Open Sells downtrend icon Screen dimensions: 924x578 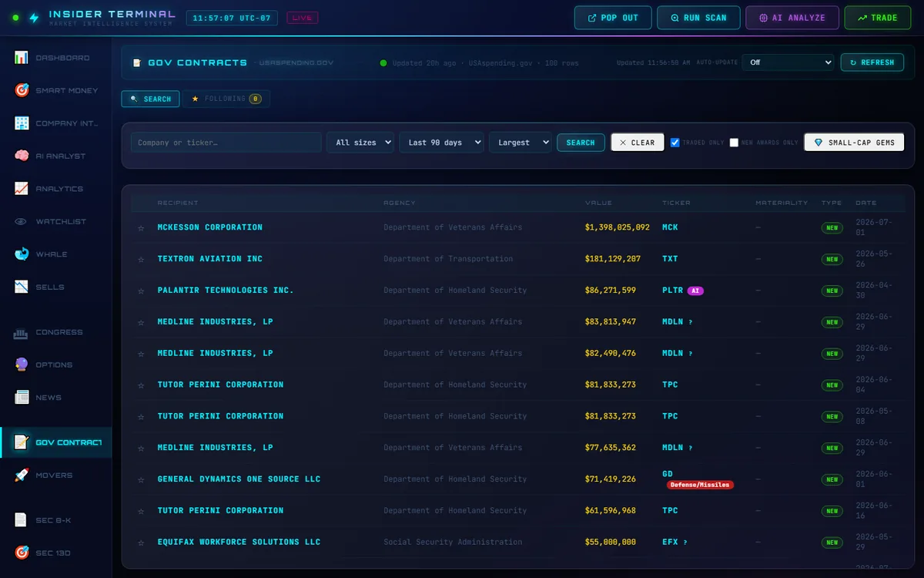point(22,287)
